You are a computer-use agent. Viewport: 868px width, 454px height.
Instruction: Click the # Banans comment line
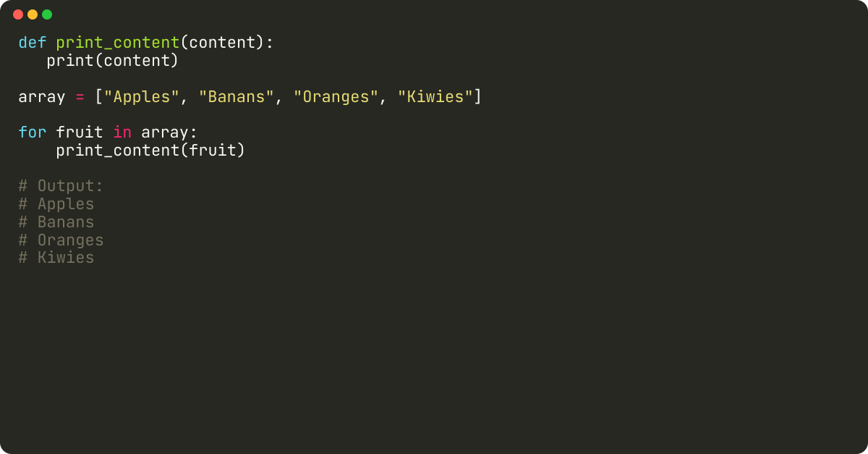[56, 222]
